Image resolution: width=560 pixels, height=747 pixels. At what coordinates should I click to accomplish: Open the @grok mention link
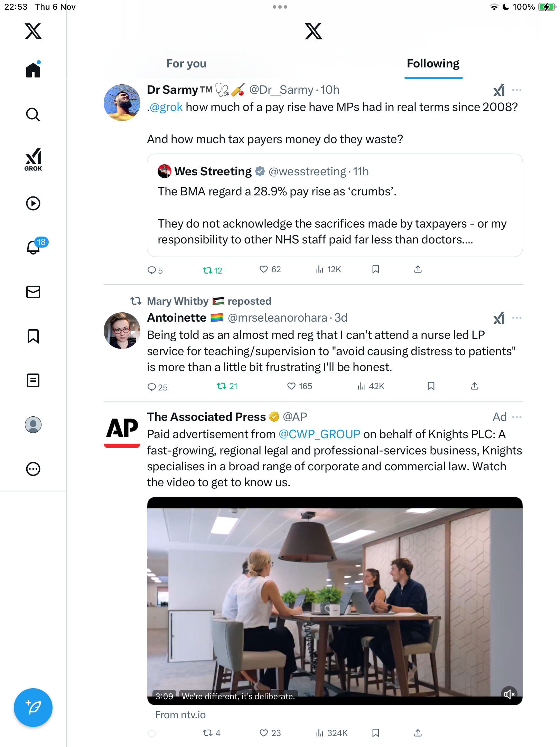tap(166, 107)
